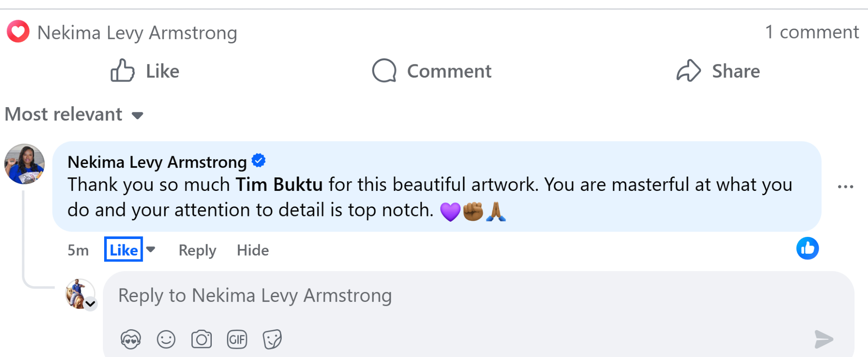868x357 pixels.
Task: Open Tim Buktu's tagged profile link
Action: 279,185
